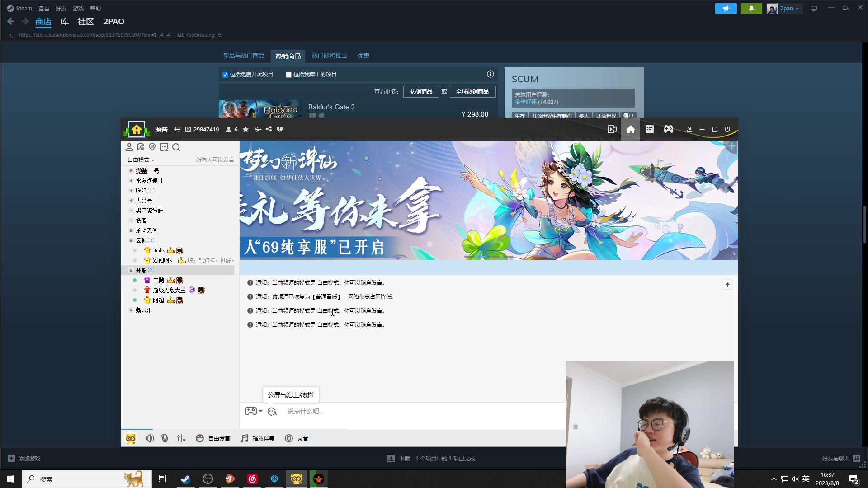Viewport: 868px width, 488px height.
Task: Open the 自由模式 channel mode dropdown
Action: [x=141, y=160]
